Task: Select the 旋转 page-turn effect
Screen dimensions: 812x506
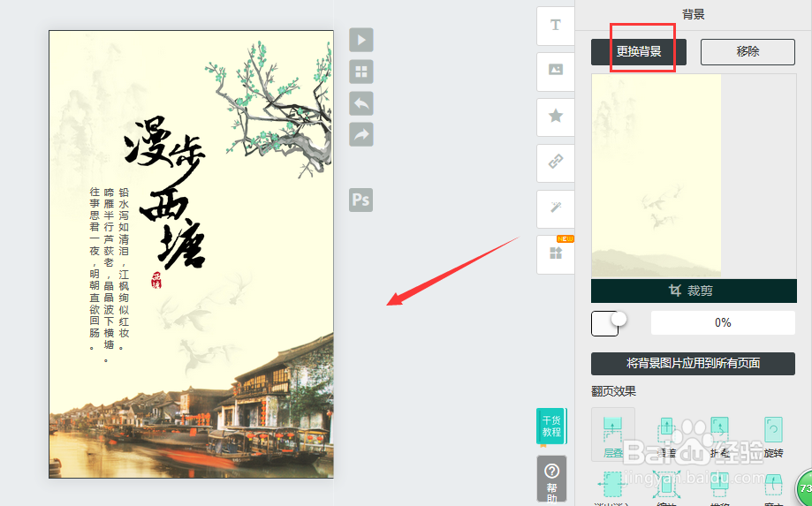Action: (x=773, y=435)
